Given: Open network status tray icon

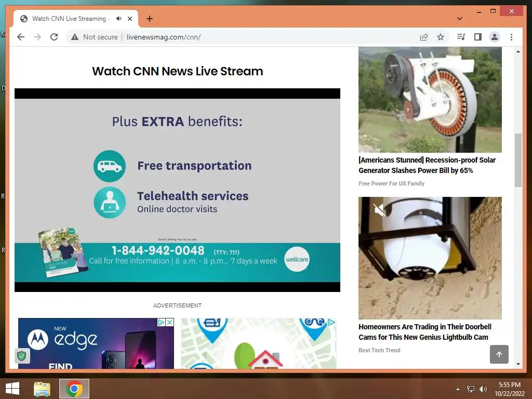Looking at the screenshot, I should (471, 389).
